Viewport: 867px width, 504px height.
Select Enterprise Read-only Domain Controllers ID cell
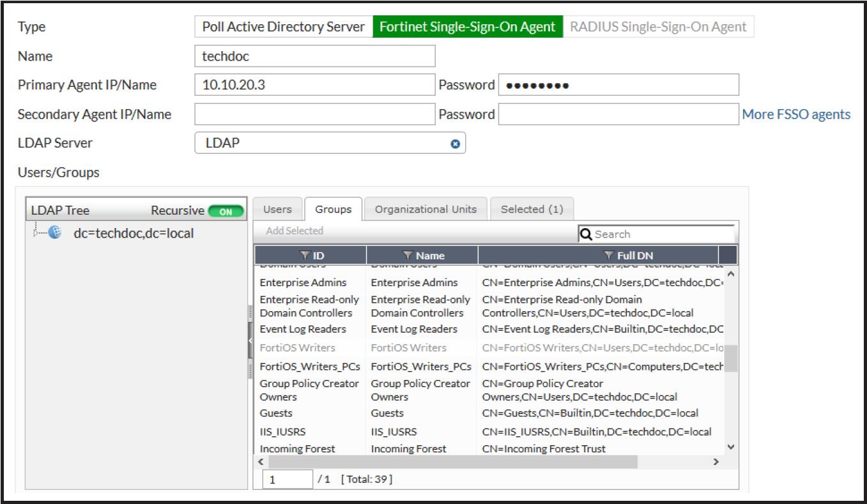(310, 306)
